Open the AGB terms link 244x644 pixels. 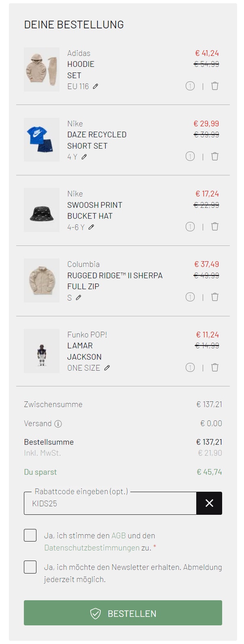[119, 535]
